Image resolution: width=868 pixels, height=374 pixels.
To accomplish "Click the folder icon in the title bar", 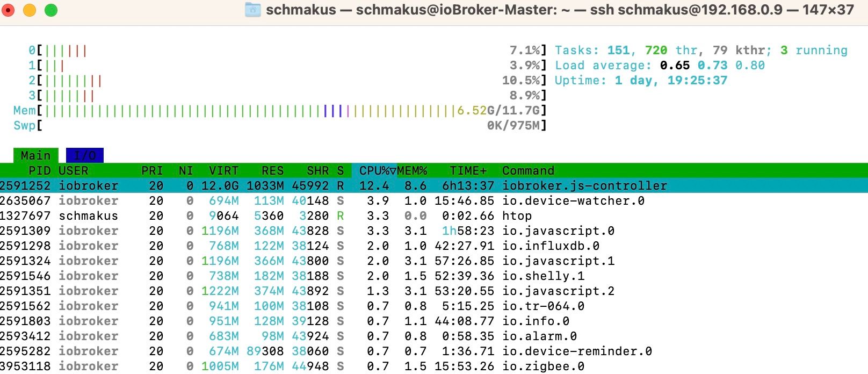I will (x=252, y=10).
